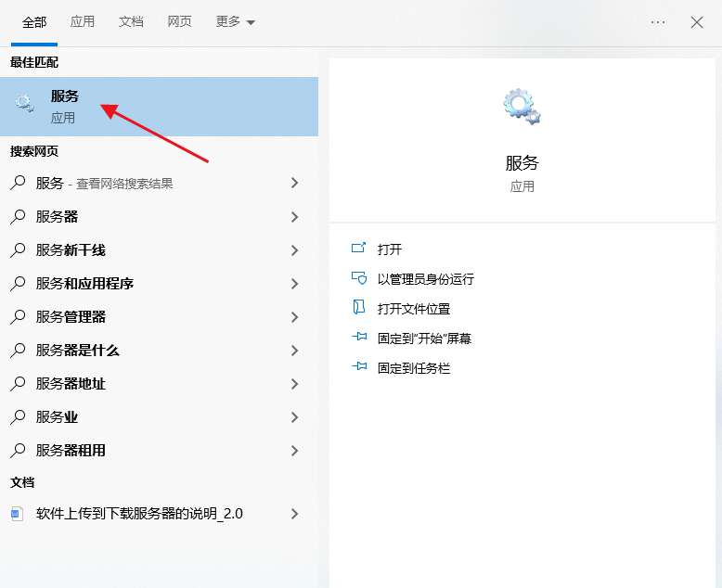Click the search icon next to 服务器地址
Viewport: 722px width, 588px height.
[18, 384]
